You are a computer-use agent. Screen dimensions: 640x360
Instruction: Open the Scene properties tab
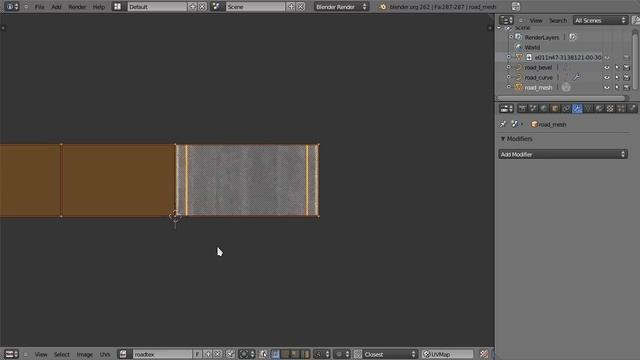[x=533, y=109]
